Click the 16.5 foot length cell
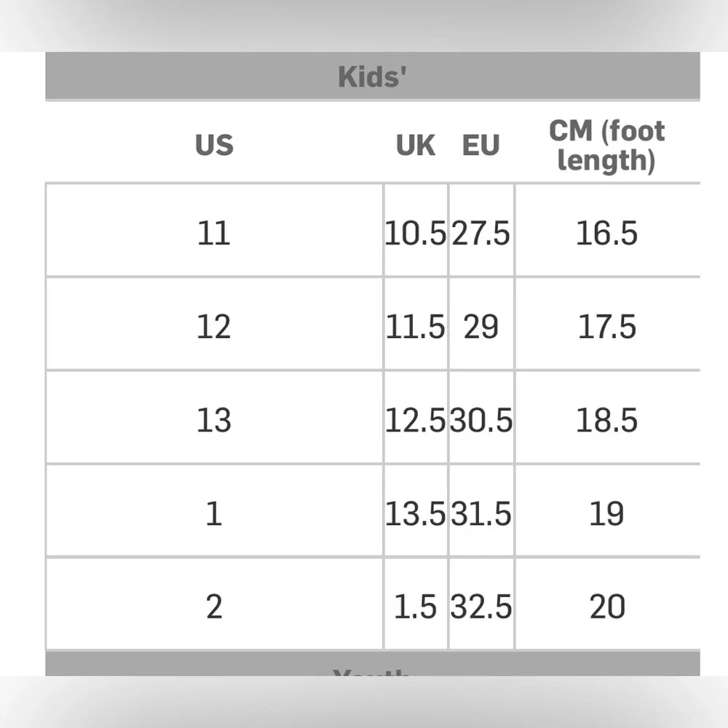728x728 pixels. coord(606,233)
